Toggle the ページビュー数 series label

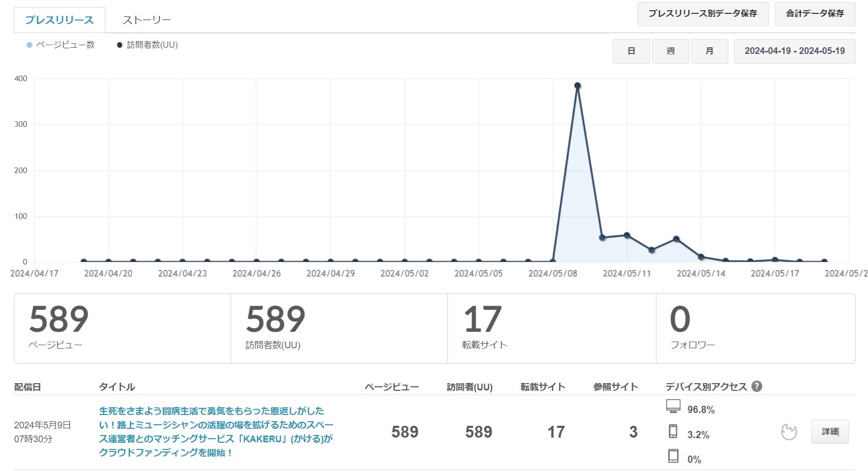click(x=65, y=45)
